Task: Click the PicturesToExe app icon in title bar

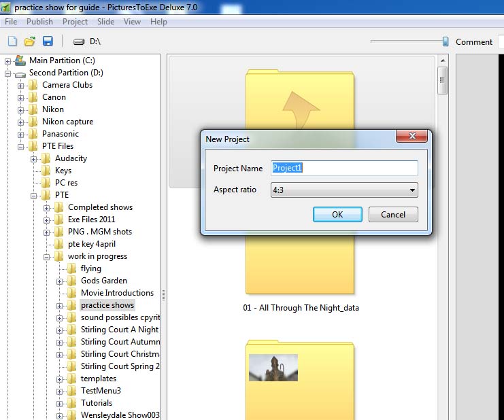Action: [x=5, y=7]
